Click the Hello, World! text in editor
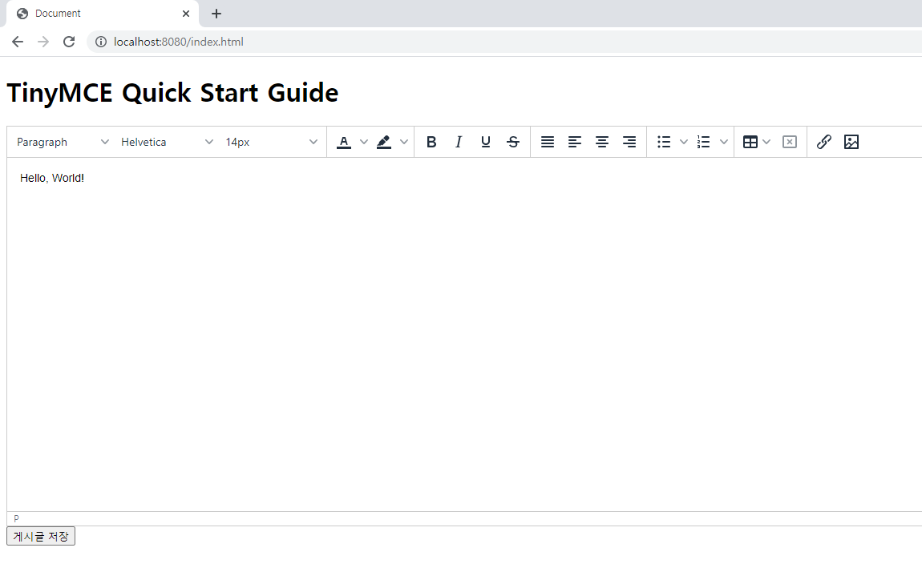The height and width of the screenshot is (588, 922). [x=52, y=178]
